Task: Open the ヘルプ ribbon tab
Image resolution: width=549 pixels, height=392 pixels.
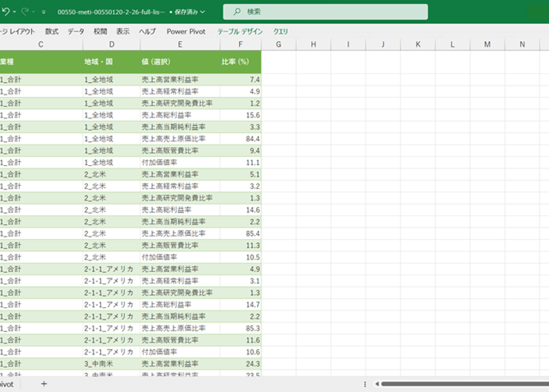Action: coord(147,31)
